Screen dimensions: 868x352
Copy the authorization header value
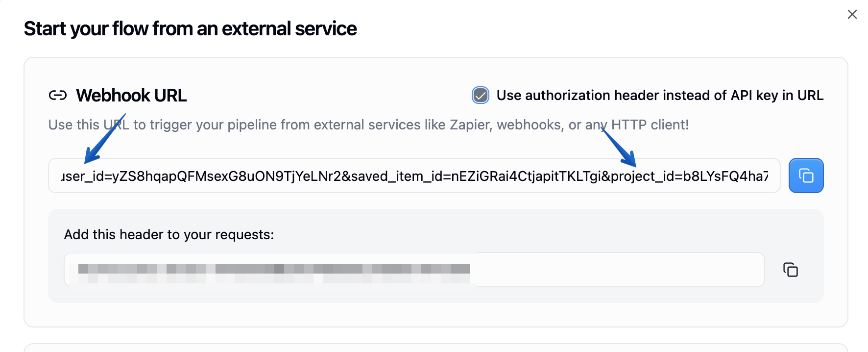(x=790, y=270)
